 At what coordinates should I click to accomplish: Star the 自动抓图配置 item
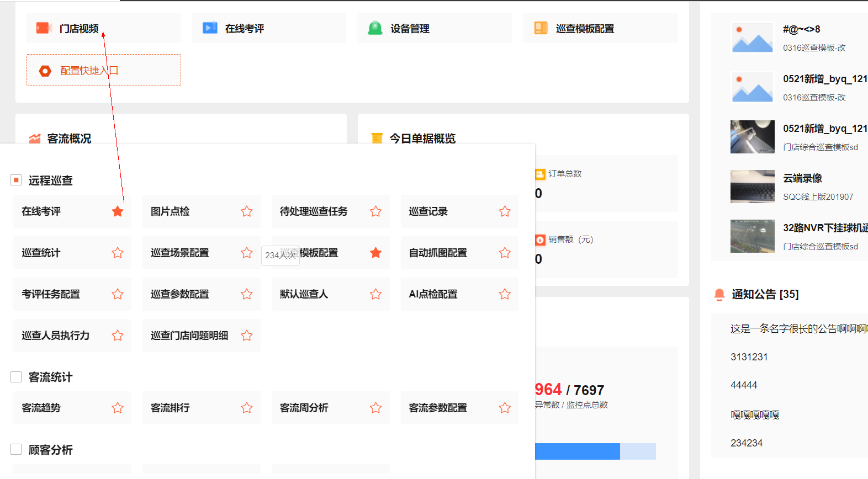[505, 253]
